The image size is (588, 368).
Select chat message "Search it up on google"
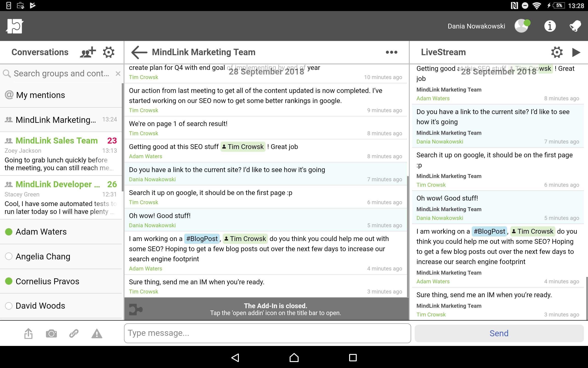click(266, 197)
